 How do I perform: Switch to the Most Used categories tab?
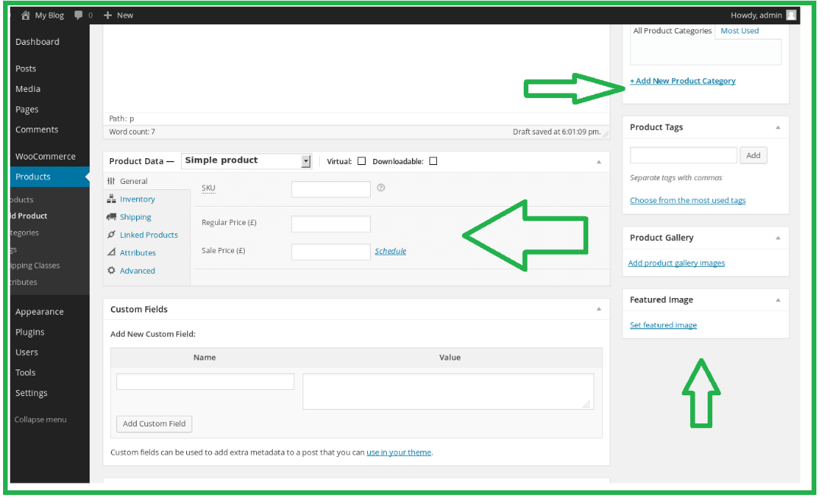pyautogui.click(x=740, y=30)
